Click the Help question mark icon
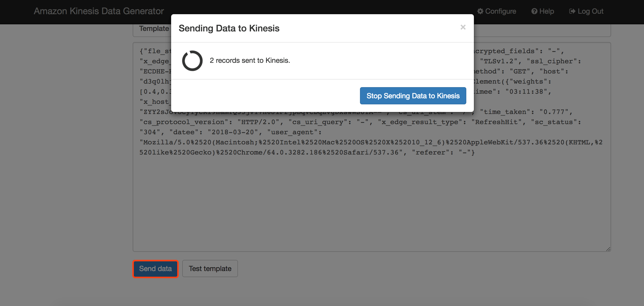 pos(534,11)
